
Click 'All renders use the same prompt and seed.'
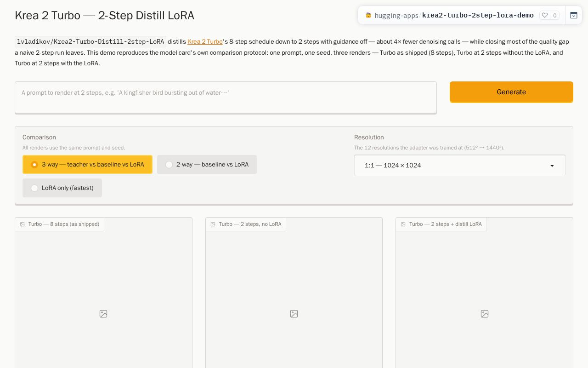tap(73, 148)
